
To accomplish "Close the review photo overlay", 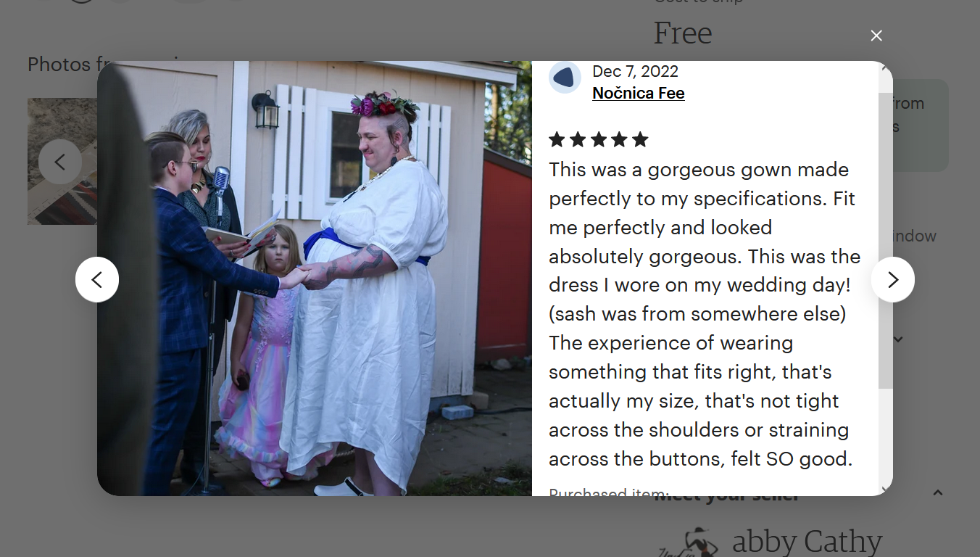I will (876, 36).
